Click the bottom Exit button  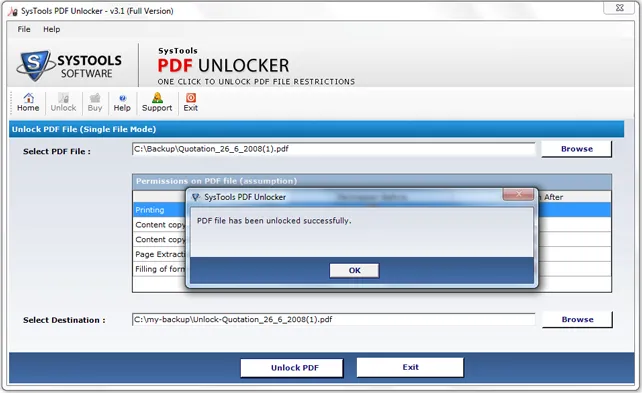[410, 367]
